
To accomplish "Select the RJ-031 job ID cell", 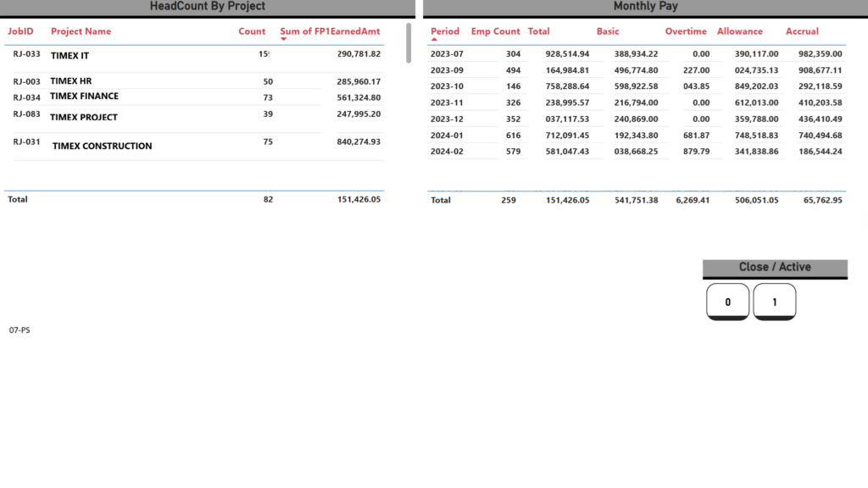I will coord(26,142).
